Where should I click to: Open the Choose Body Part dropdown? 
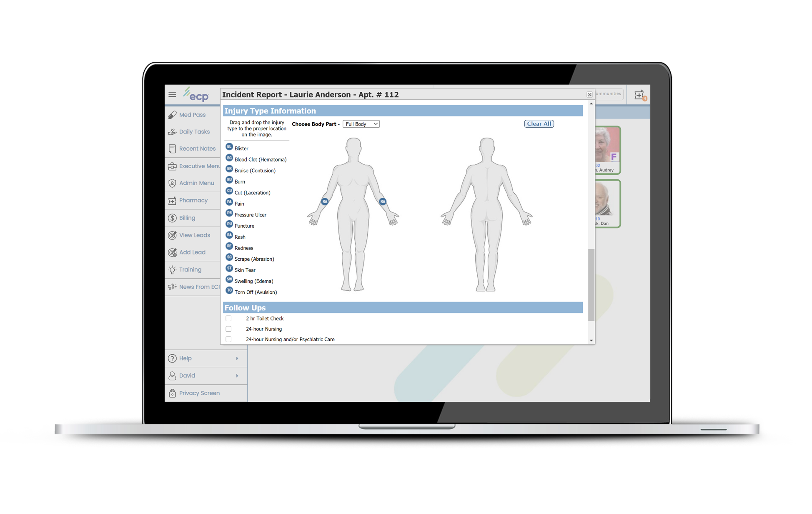click(361, 124)
